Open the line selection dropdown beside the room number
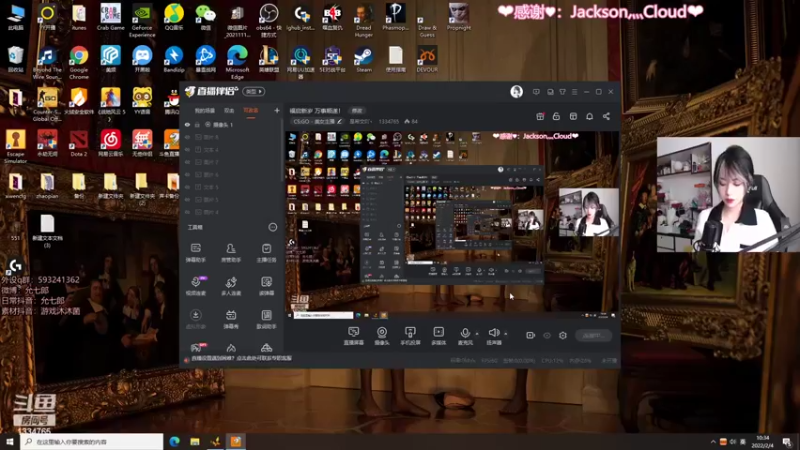The image size is (800, 450). 360,121
